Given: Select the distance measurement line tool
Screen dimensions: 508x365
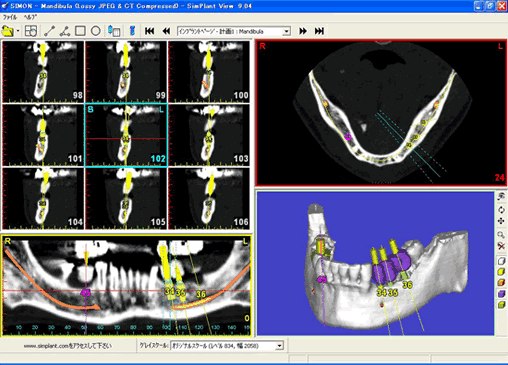Looking at the screenshot, I should pos(50,31).
